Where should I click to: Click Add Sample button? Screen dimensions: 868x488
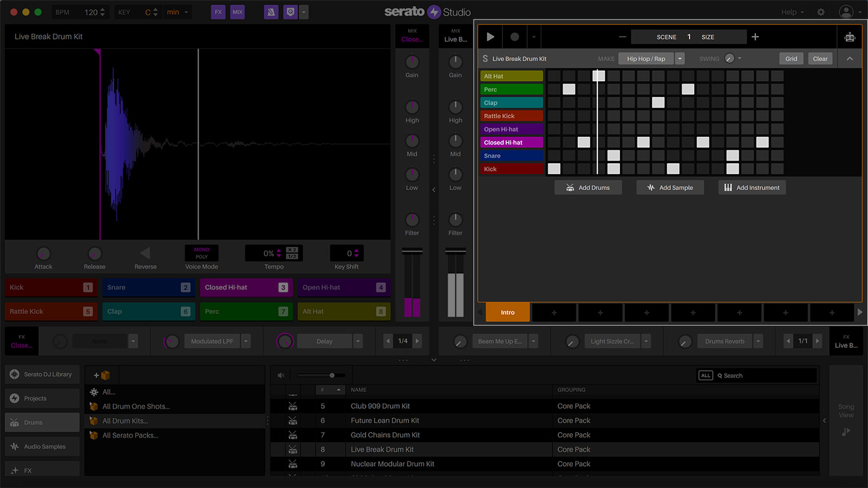click(670, 188)
